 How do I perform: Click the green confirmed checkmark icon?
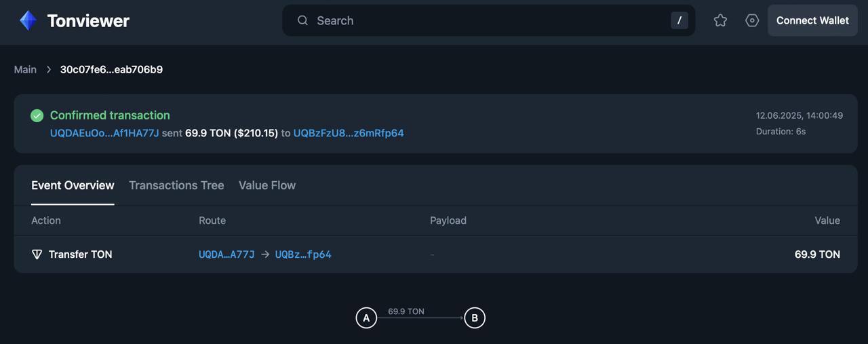coord(37,115)
